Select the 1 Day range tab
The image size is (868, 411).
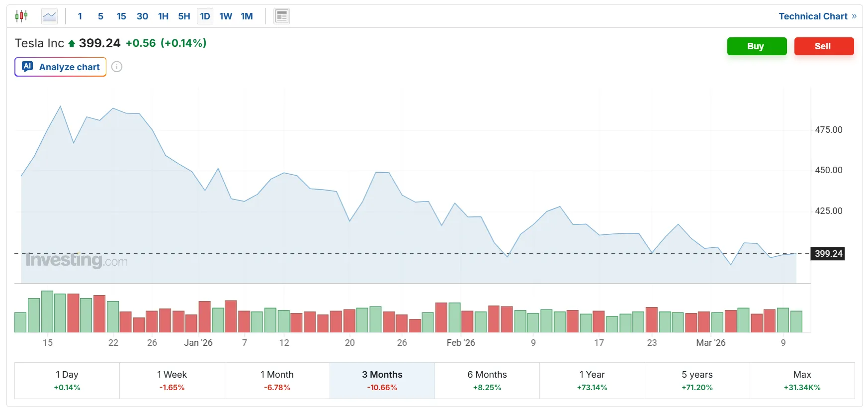67,381
